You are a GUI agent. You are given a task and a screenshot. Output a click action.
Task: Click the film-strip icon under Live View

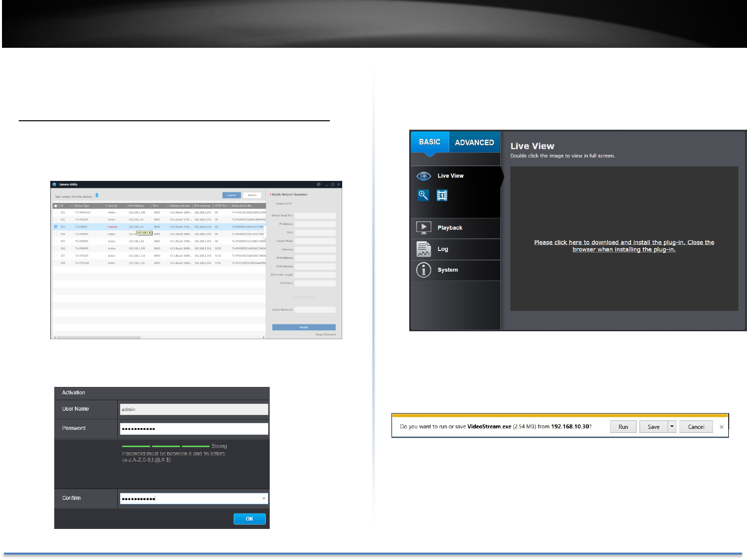pos(442,195)
